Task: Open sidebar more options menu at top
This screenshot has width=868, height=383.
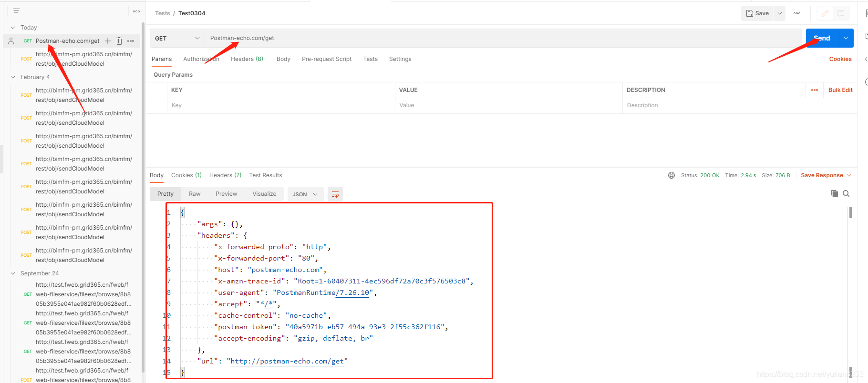Action: 136,11
